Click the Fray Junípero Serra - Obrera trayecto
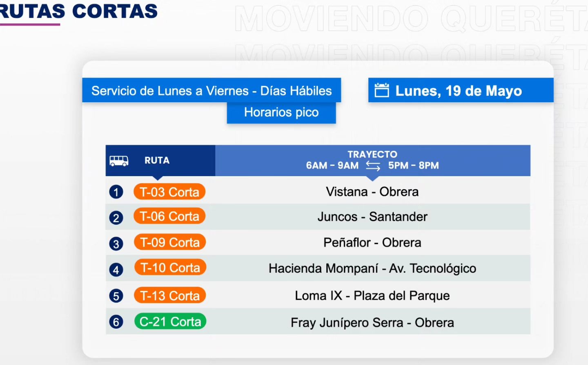Screen dimensions: 588x365 372,322
